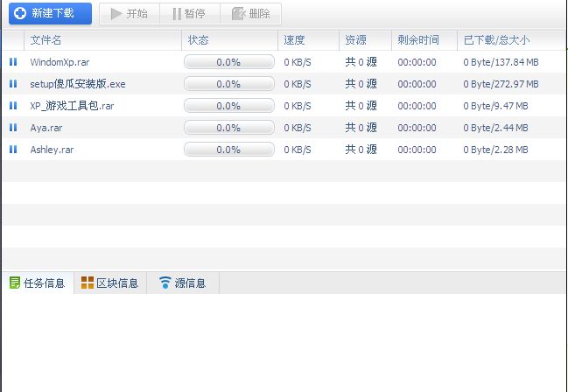The width and height of the screenshot is (568, 392).
Task: Click the 删除 delete button
Action: point(250,14)
